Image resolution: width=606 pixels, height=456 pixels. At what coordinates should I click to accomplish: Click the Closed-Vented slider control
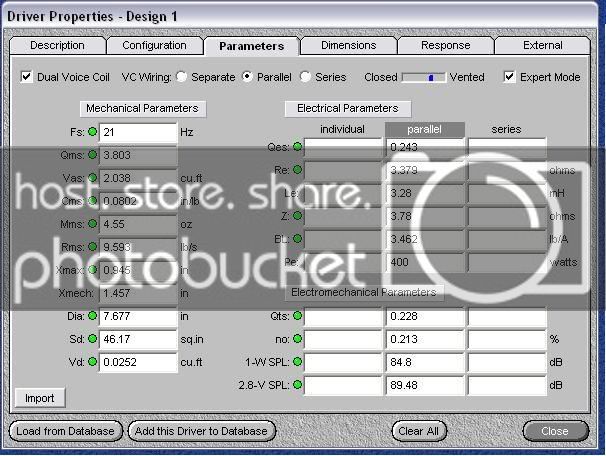click(x=424, y=77)
